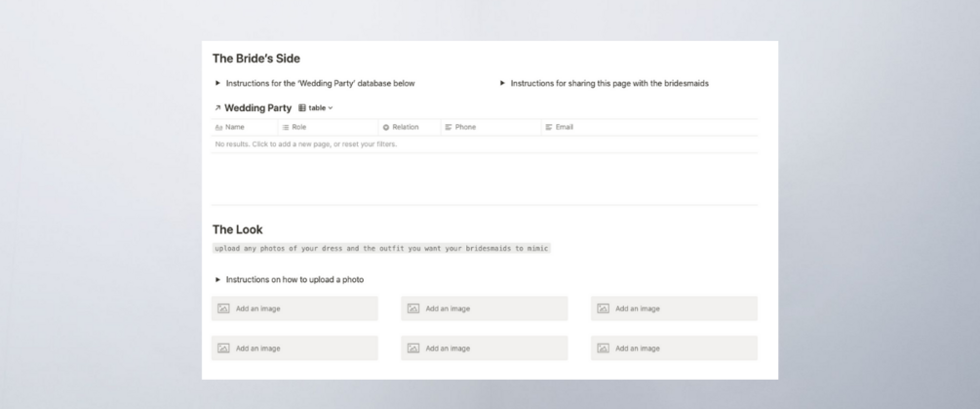This screenshot has height=409, width=980.
Task: Click the Role column header
Action: click(298, 127)
